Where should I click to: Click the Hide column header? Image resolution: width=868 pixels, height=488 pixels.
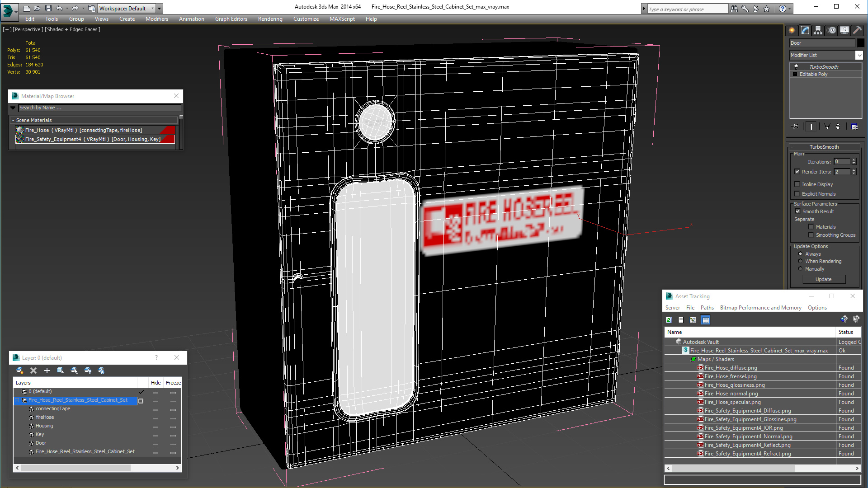(x=156, y=383)
